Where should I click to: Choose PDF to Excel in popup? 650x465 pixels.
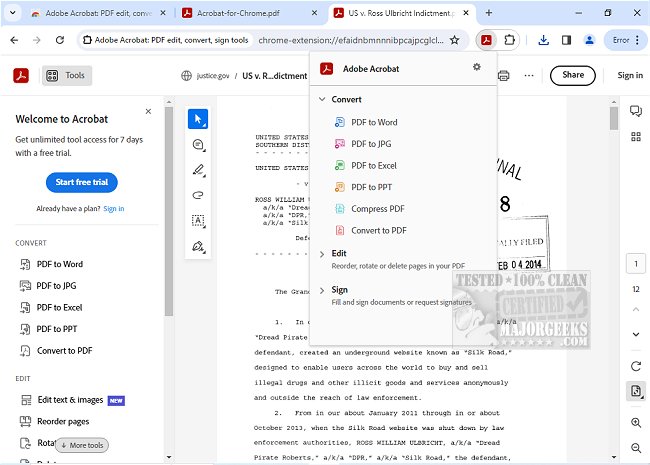373,166
